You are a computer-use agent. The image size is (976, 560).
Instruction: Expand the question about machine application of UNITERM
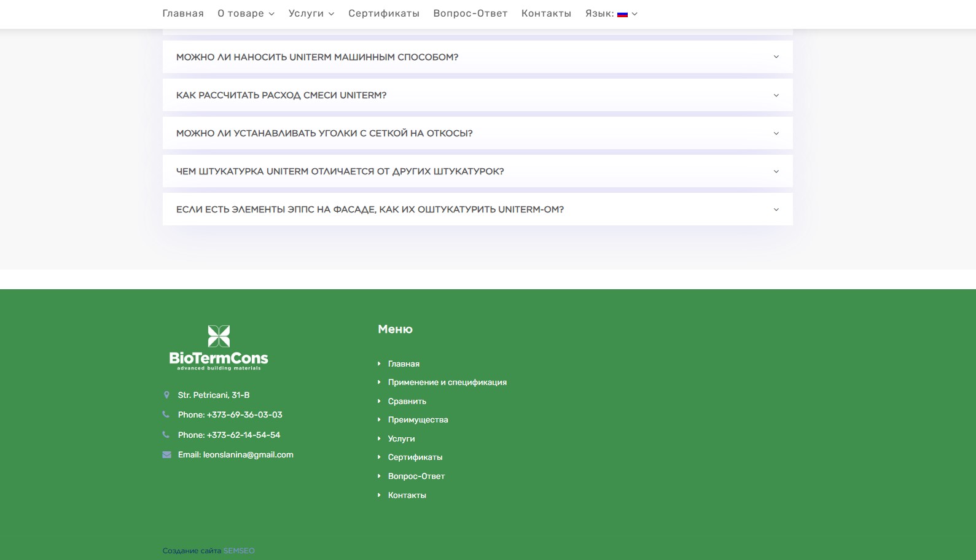click(477, 57)
